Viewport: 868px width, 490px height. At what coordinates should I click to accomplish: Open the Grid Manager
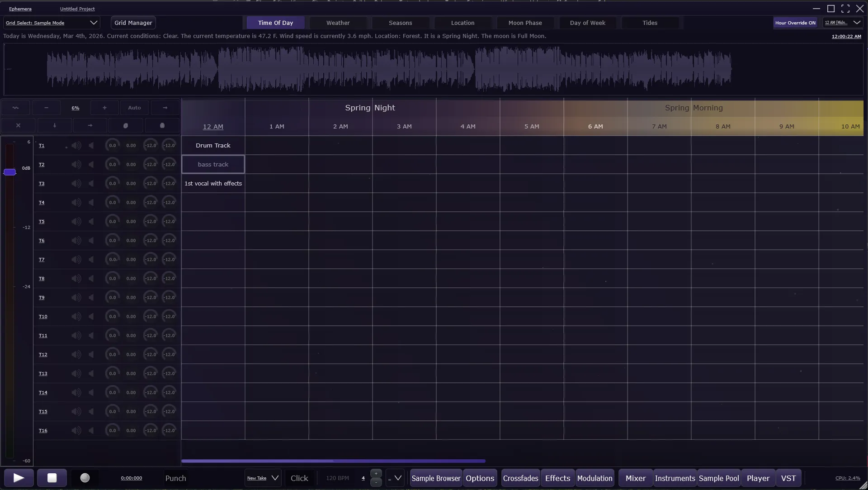click(x=133, y=23)
